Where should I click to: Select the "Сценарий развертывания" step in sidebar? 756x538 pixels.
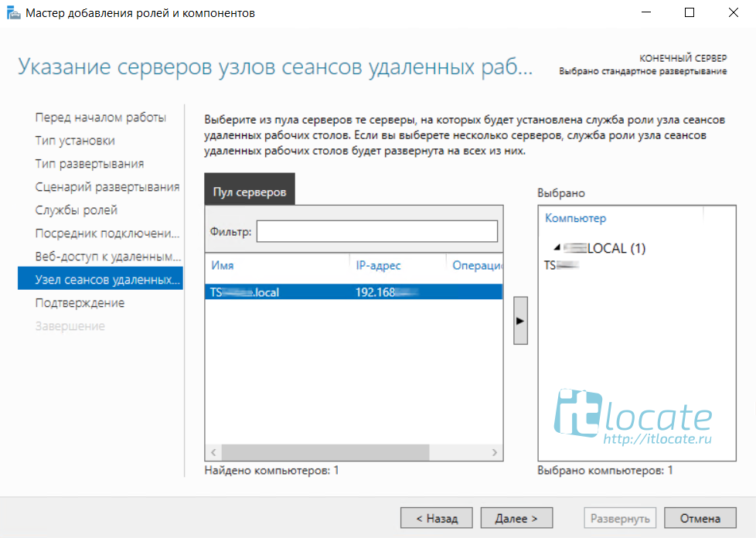coord(107,187)
